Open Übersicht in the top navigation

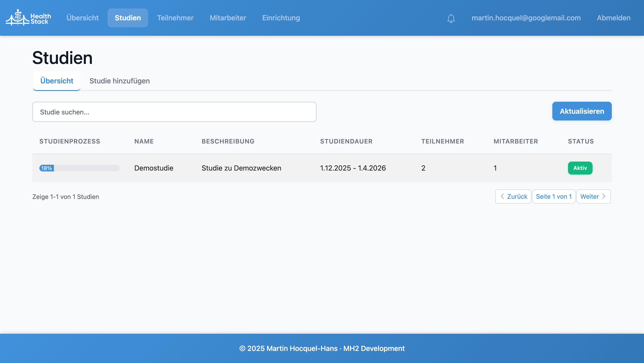tap(83, 18)
